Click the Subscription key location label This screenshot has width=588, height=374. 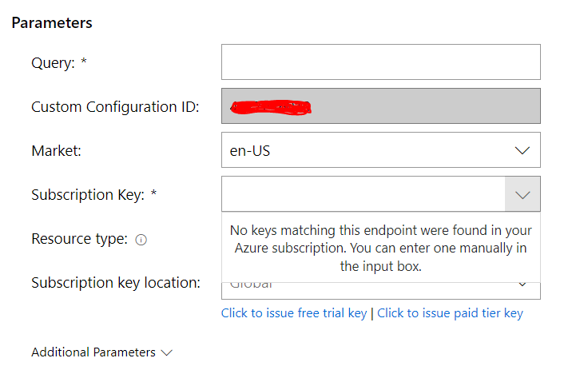point(116,283)
